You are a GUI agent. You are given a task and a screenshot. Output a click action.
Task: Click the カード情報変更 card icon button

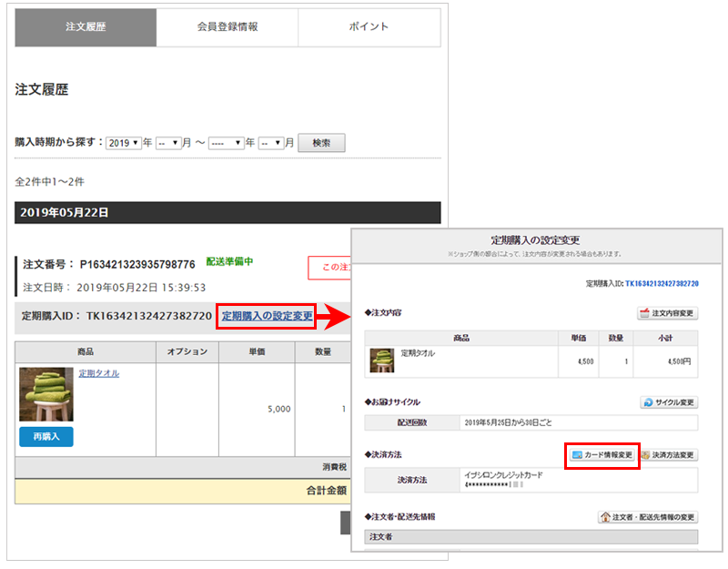602,454
